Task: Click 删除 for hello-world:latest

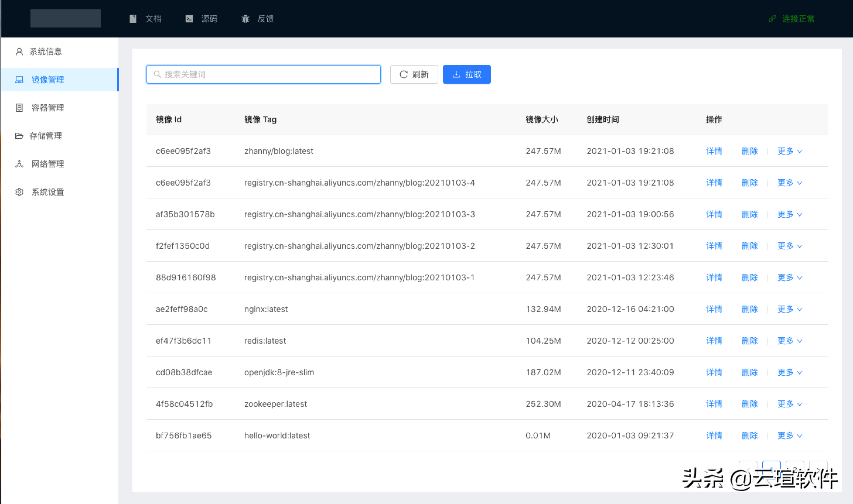Action: point(750,436)
